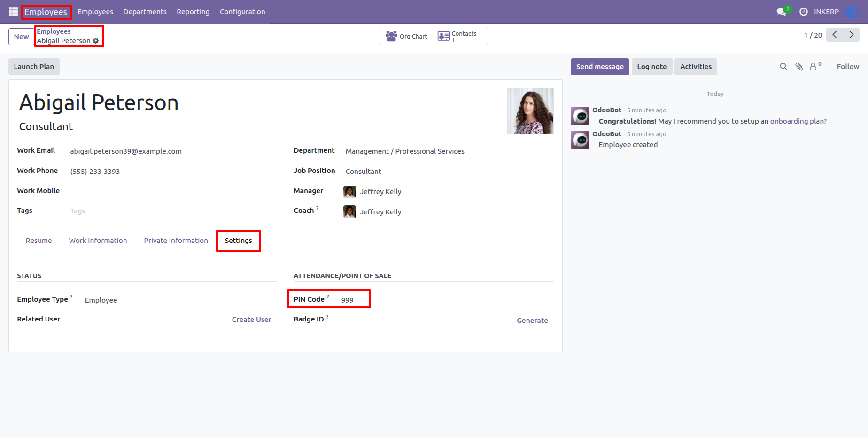Click the Launch Plan button
The image size is (868, 438).
coord(34,67)
